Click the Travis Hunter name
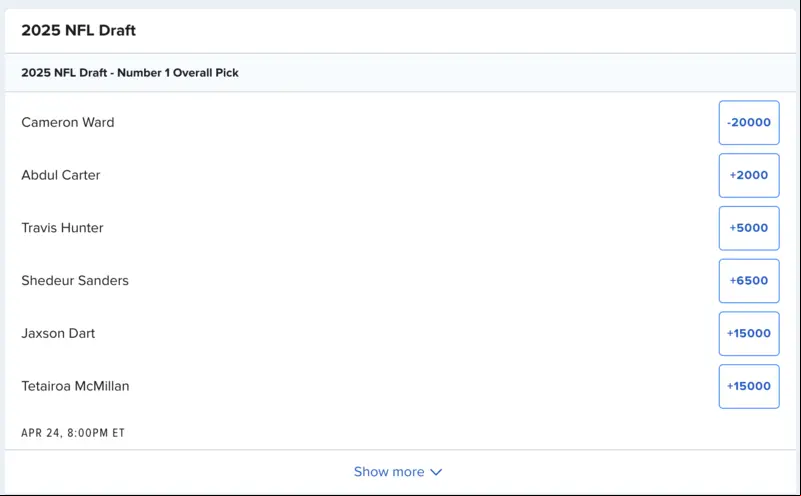 62,228
